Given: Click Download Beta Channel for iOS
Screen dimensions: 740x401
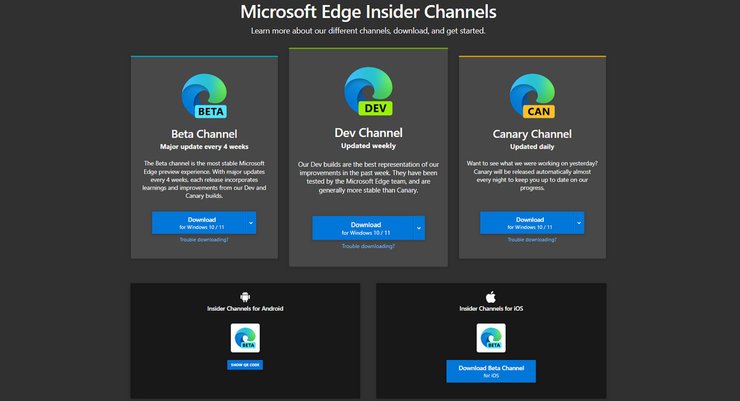Looking at the screenshot, I should [x=491, y=371].
